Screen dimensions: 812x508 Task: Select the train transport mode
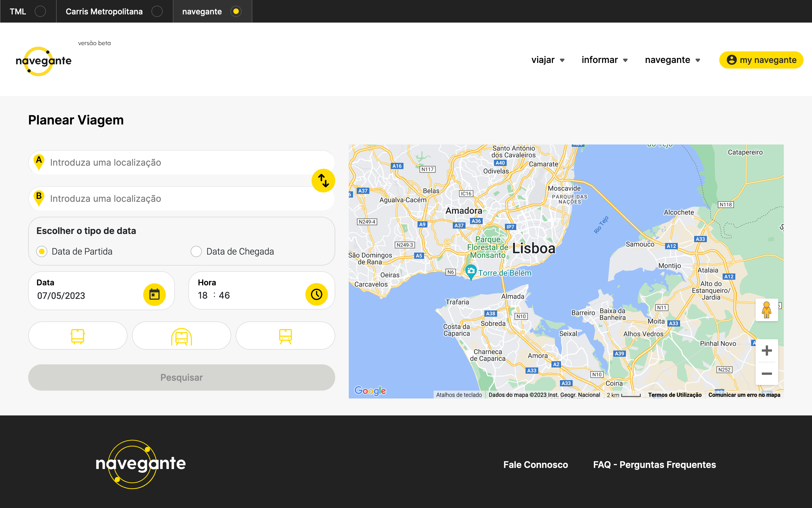pos(285,336)
